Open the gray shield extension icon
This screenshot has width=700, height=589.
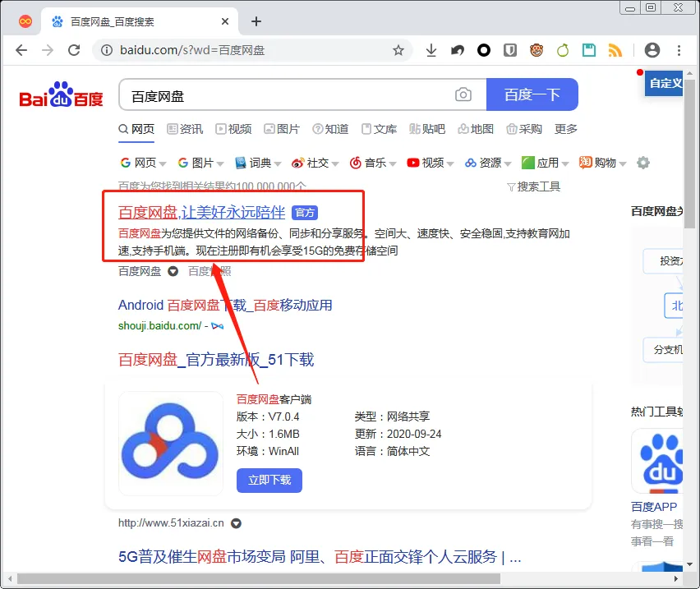coord(510,50)
